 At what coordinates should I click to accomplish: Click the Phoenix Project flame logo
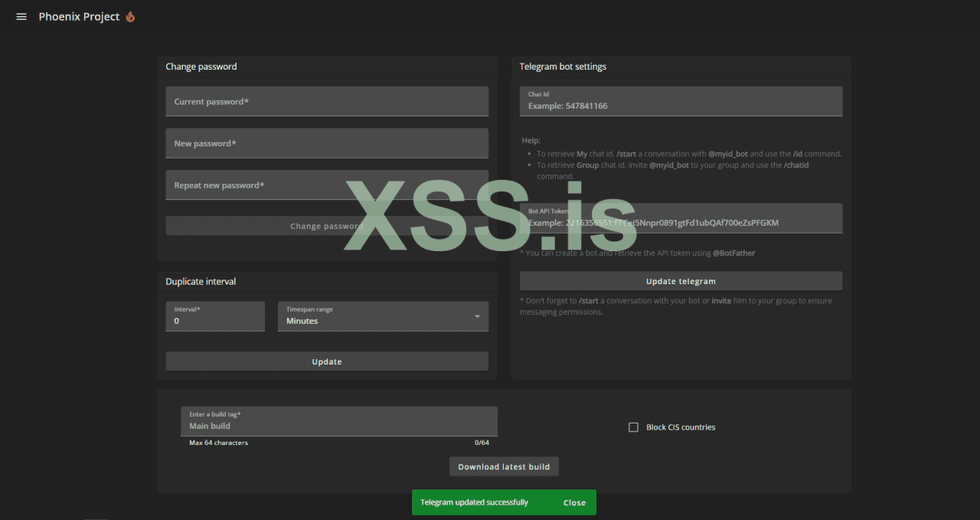130,16
